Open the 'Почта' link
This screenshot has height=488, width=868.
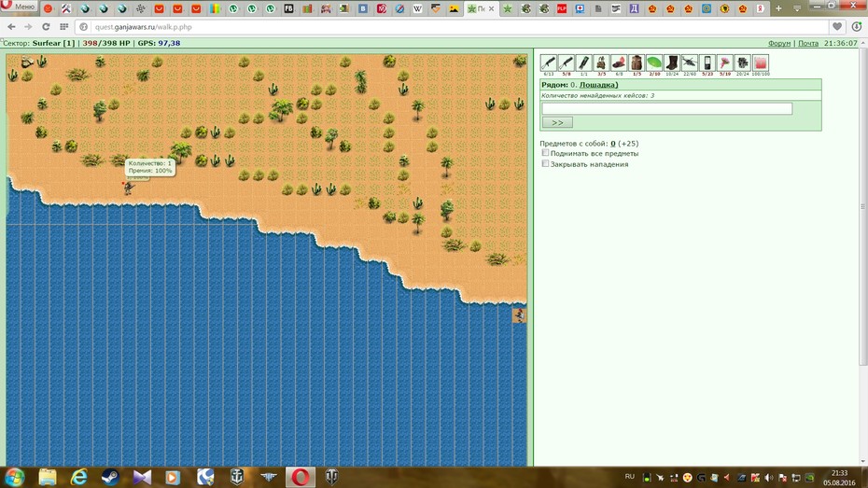point(808,43)
